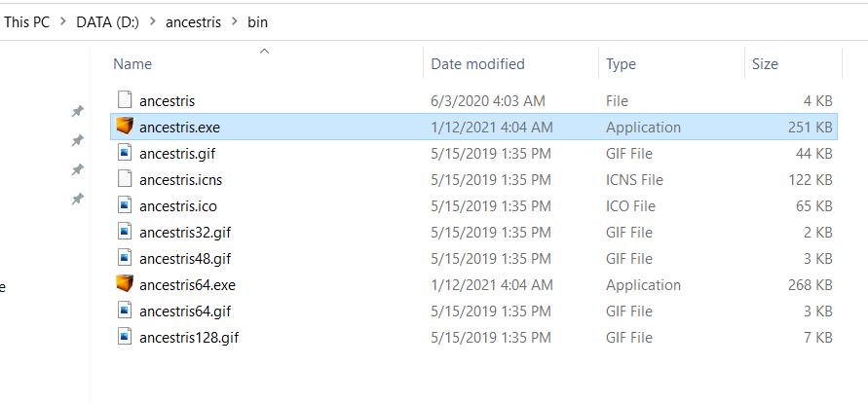Navigate to ancestris folder in breadcrumb
The width and height of the screenshot is (868, 403).
pyautogui.click(x=193, y=22)
